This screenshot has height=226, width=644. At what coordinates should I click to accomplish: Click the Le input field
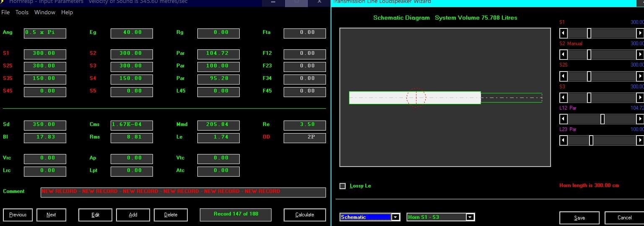click(x=218, y=138)
